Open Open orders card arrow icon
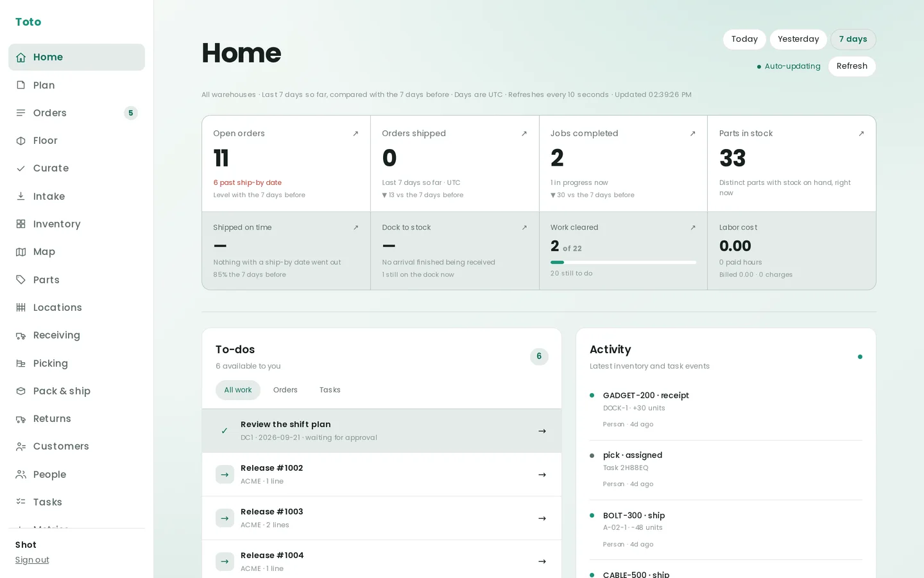This screenshot has height=578, width=924. pos(355,134)
